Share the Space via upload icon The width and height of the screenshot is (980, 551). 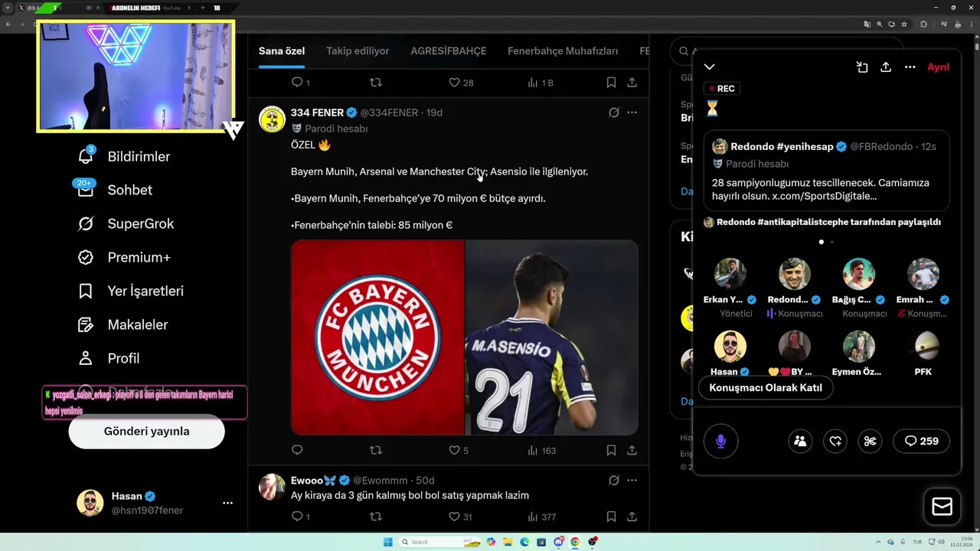[886, 67]
